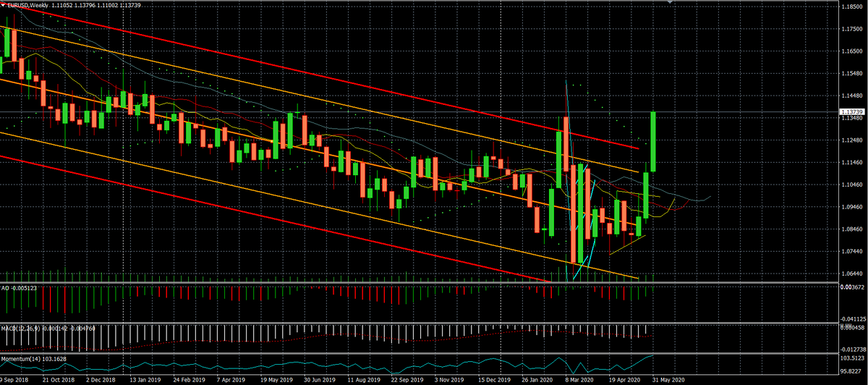This screenshot has height=385, width=868.
Task: Click the 8 Mar 2020 date label
Action: point(580,379)
